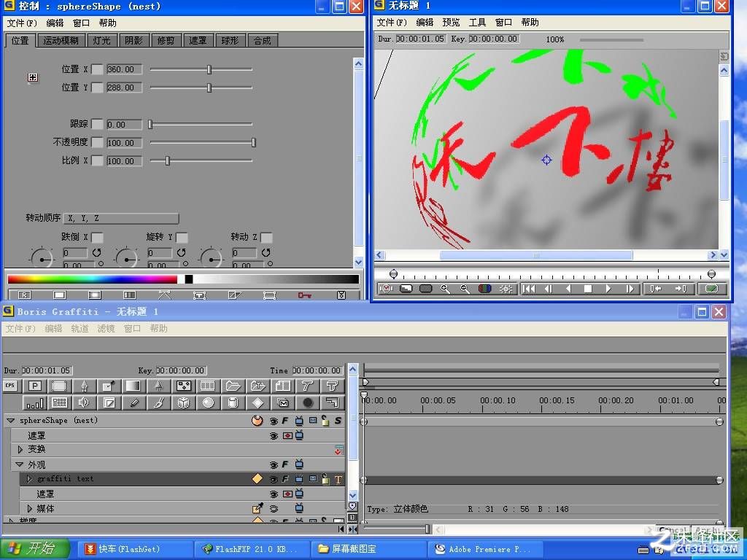Click the eyedropper icon on 媒体 row

pos(258,508)
